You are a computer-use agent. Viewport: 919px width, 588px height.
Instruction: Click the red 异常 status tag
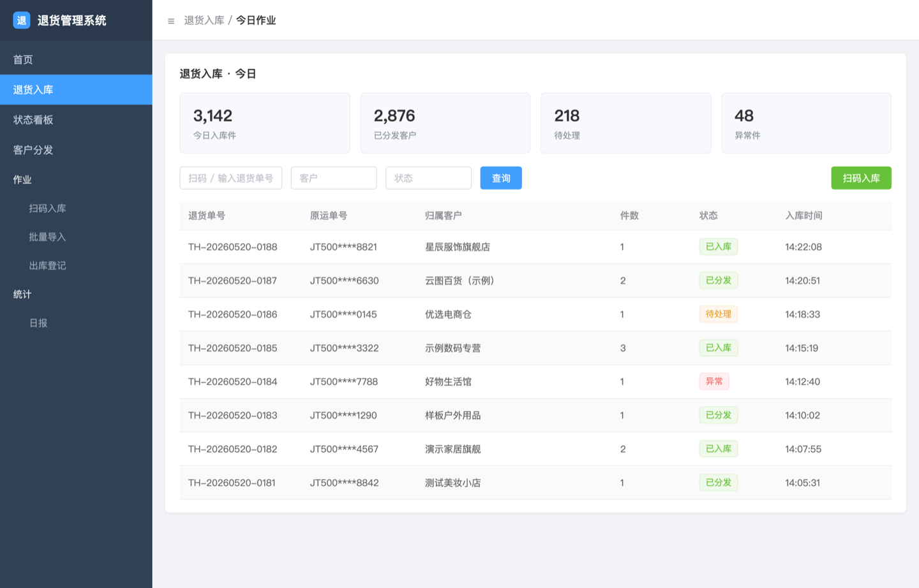714,381
